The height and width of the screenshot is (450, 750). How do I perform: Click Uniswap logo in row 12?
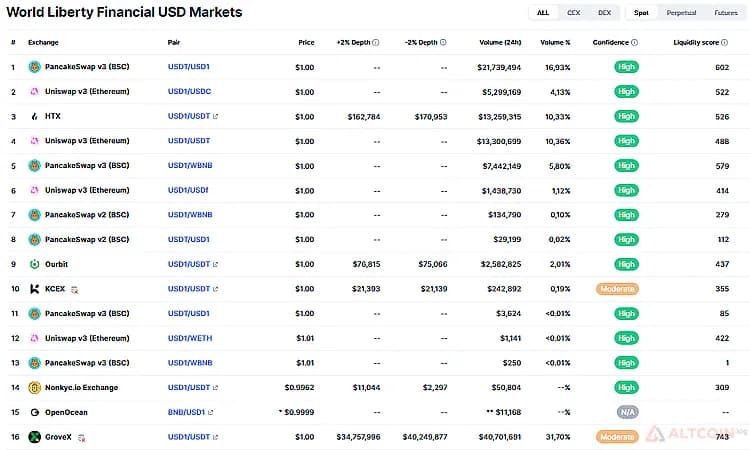tap(34, 338)
